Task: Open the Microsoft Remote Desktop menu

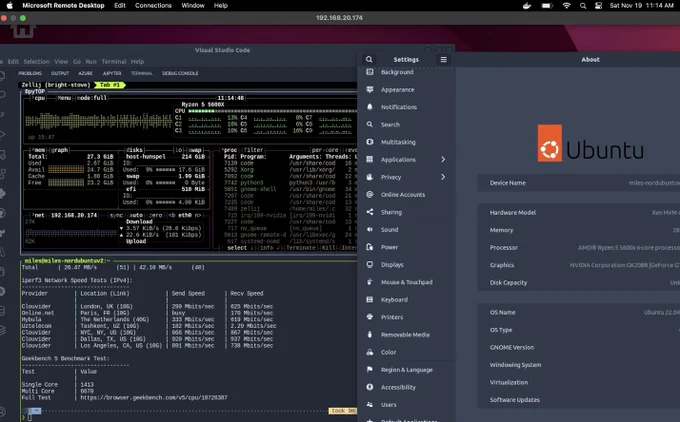Action: coord(63,6)
